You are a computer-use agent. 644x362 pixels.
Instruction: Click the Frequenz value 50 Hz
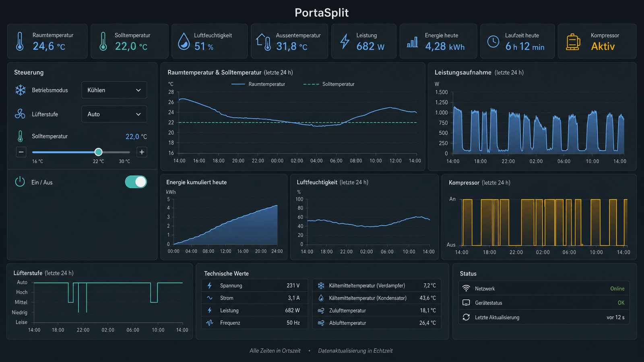(293, 323)
